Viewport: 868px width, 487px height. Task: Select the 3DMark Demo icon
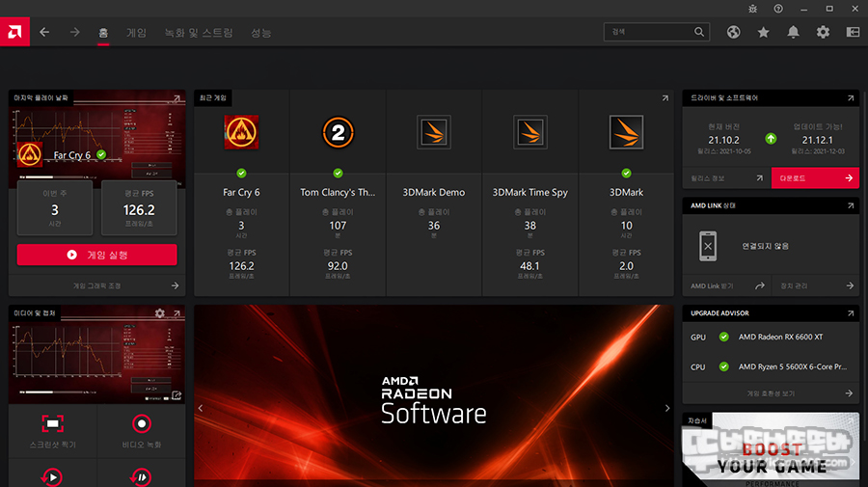coord(434,132)
